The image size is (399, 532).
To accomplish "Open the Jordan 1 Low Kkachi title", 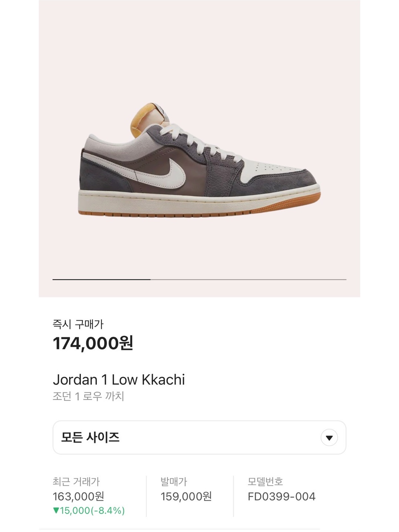I will 119,380.
